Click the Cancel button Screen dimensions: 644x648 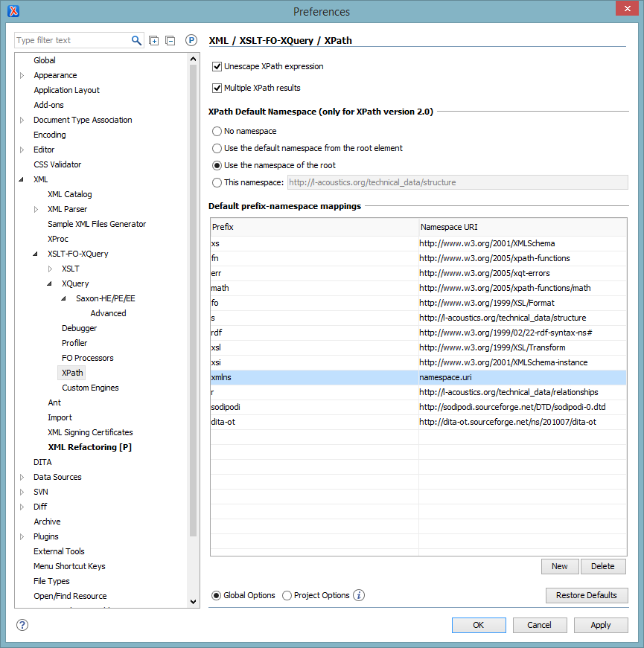(x=539, y=625)
